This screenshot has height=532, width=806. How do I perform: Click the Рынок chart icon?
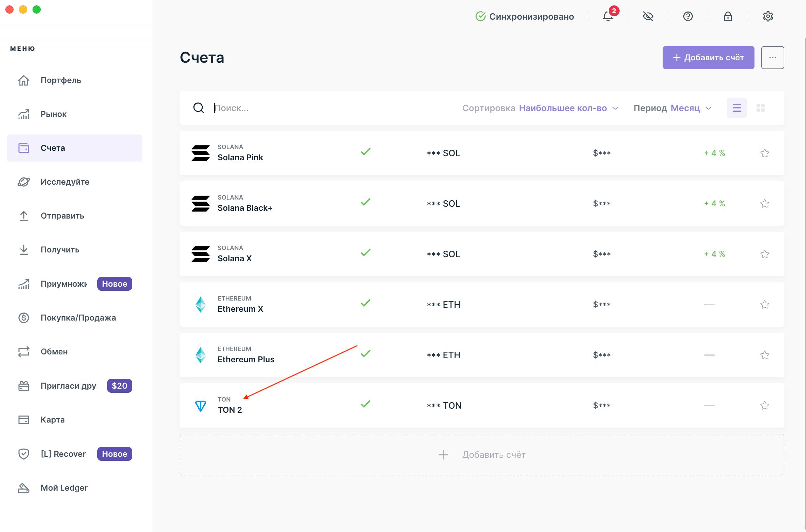(24, 114)
